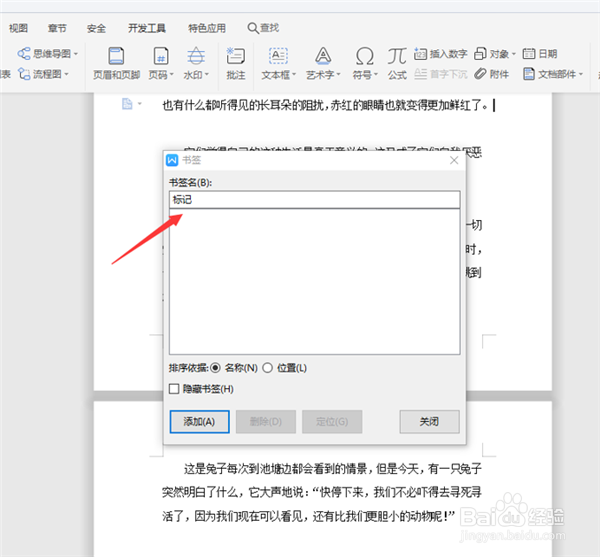Image resolution: width=600 pixels, height=557 pixels.
Task: Click the 符号 omega symbol icon
Action: pos(364,56)
